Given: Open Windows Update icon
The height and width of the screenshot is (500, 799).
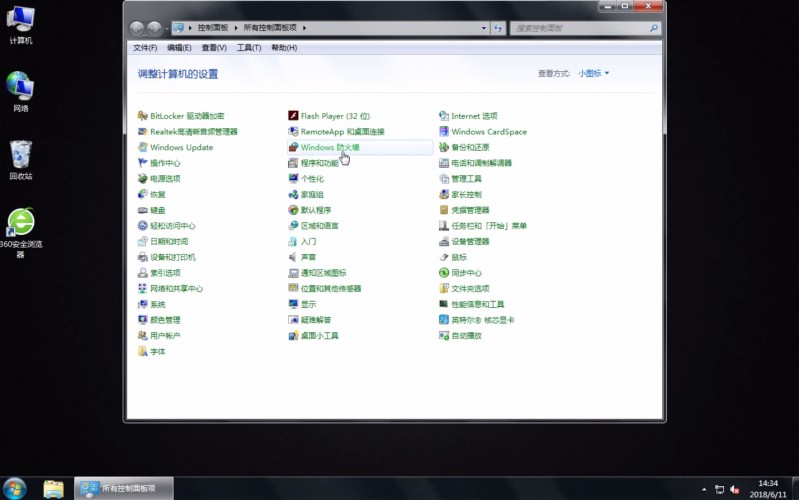Looking at the screenshot, I should click(143, 147).
